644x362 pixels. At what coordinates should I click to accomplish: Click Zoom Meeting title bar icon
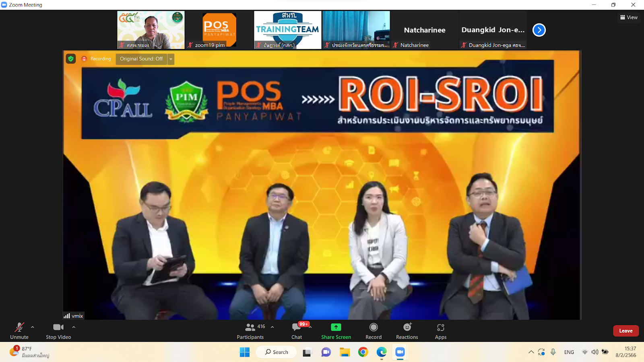(4, 5)
